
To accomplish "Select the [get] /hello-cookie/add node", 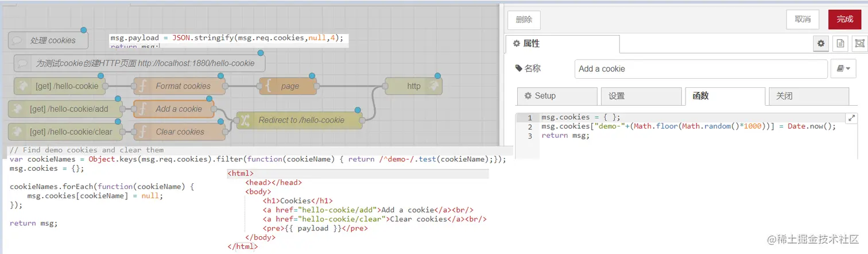I will click(66, 109).
